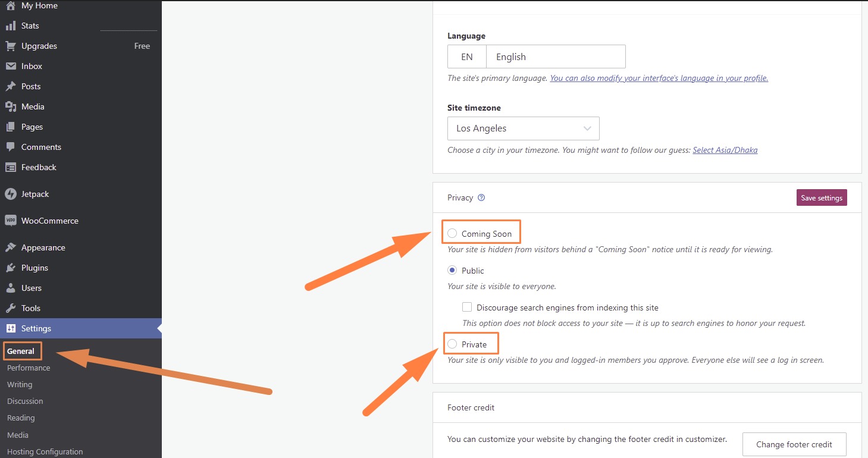Click the Save settings button
This screenshot has height=458, width=868.
(822, 197)
